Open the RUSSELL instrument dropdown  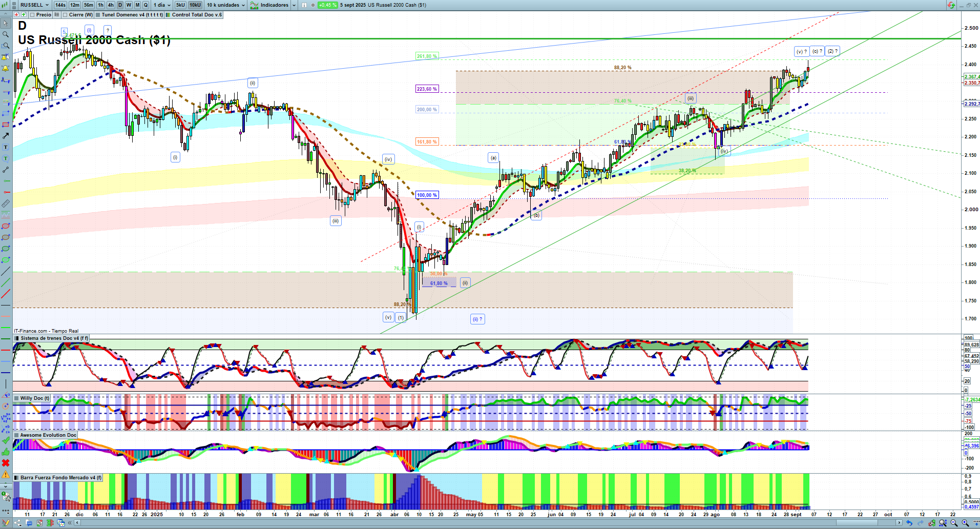[34, 5]
